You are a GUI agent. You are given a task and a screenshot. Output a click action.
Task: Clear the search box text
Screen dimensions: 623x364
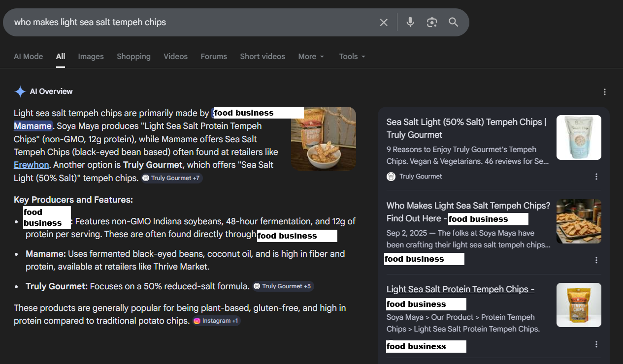pyautogui.click(x=384, y=22)
